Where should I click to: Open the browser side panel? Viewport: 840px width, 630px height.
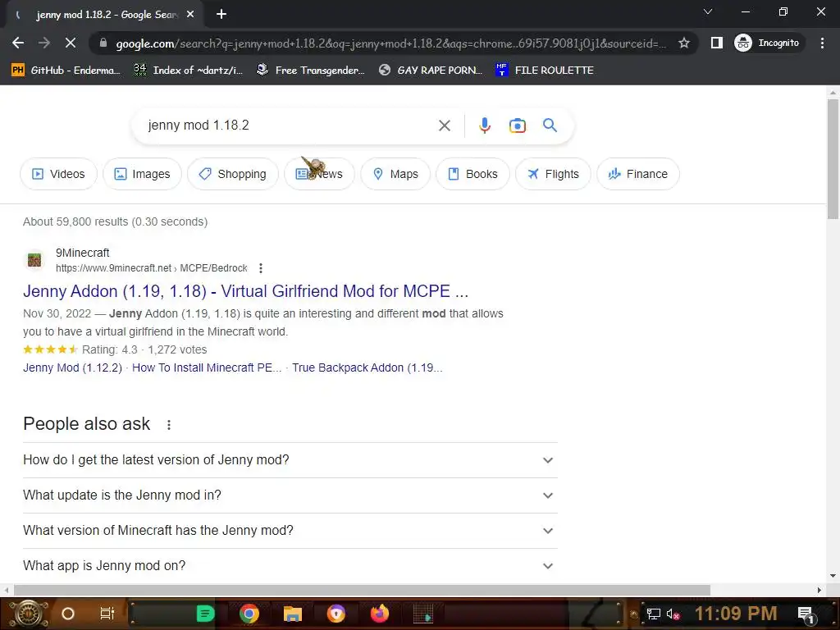point(716,43)
